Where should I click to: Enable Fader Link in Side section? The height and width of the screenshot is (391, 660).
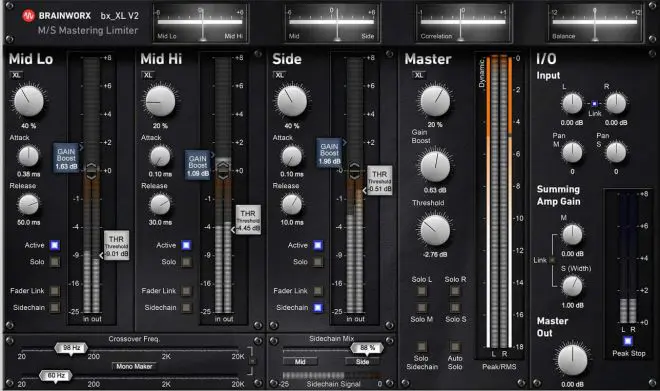pyautogui.click(x=318, y=291)
